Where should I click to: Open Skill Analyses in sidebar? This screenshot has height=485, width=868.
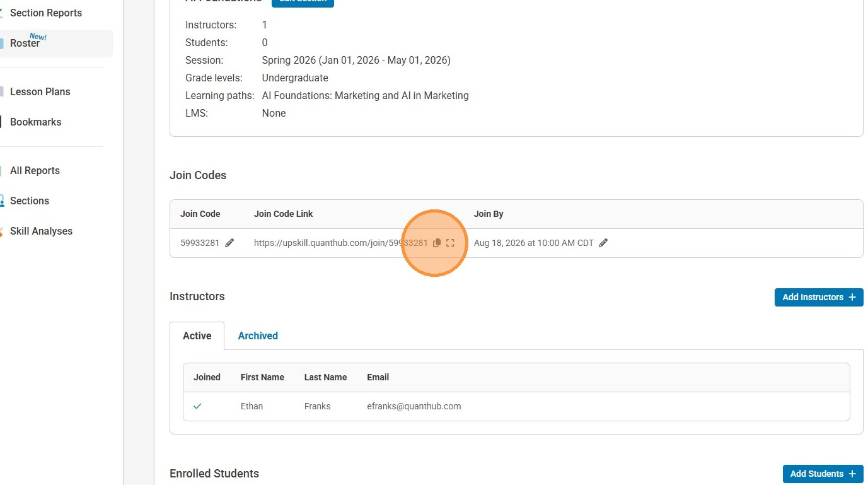tap(41, 231)
